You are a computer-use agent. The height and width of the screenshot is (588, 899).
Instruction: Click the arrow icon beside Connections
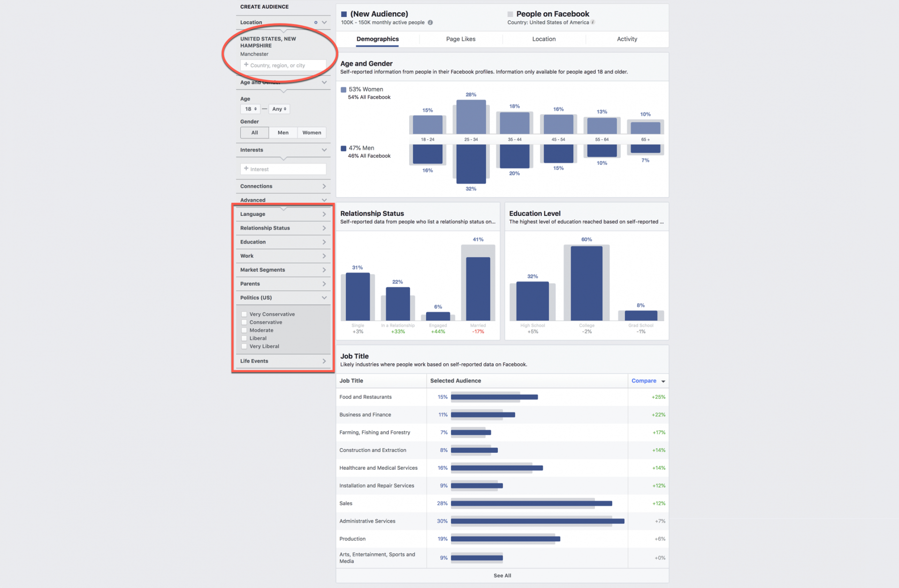coord(324,186)
